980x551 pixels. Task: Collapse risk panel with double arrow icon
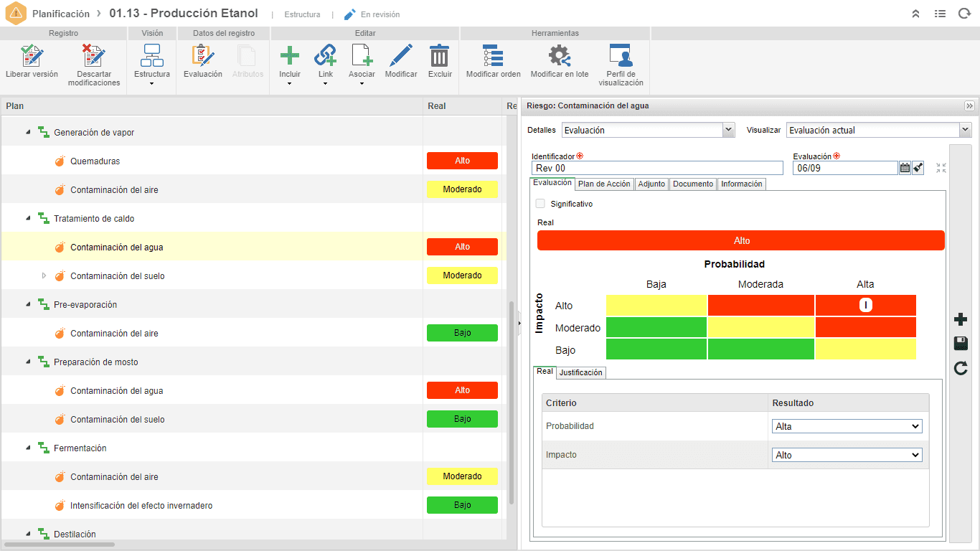(970, 105)
